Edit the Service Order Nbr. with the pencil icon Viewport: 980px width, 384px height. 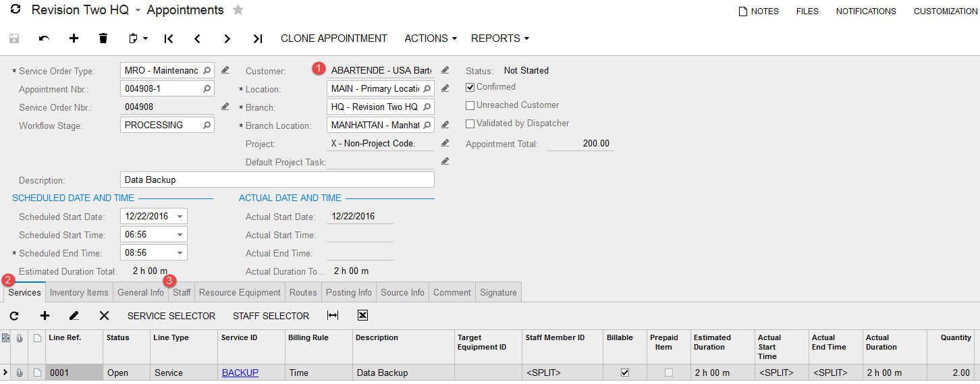click(x=225, y=107)
